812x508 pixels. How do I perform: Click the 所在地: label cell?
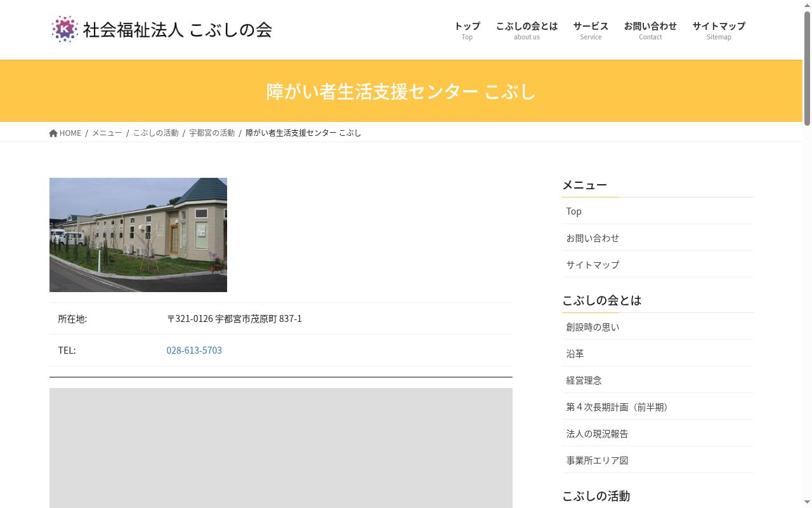pyautogui.click(x=104, y=319)
